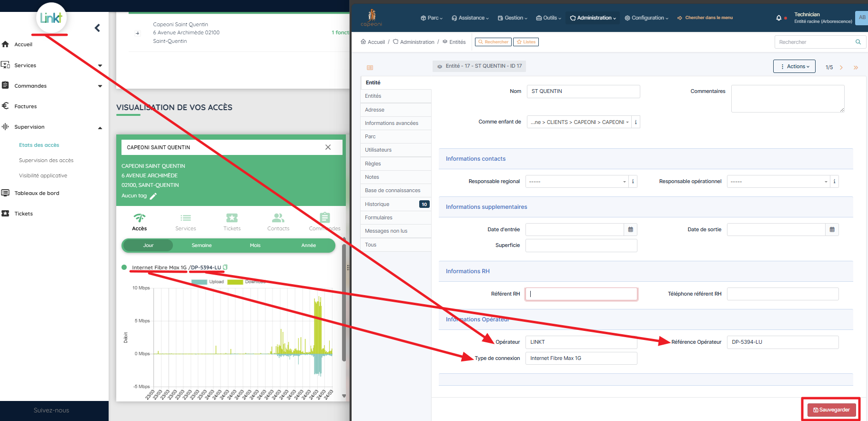Open the Responsable regional dropdown
Image resolution: width=868 pixels, height=421 pixels.
coord(577,182)
